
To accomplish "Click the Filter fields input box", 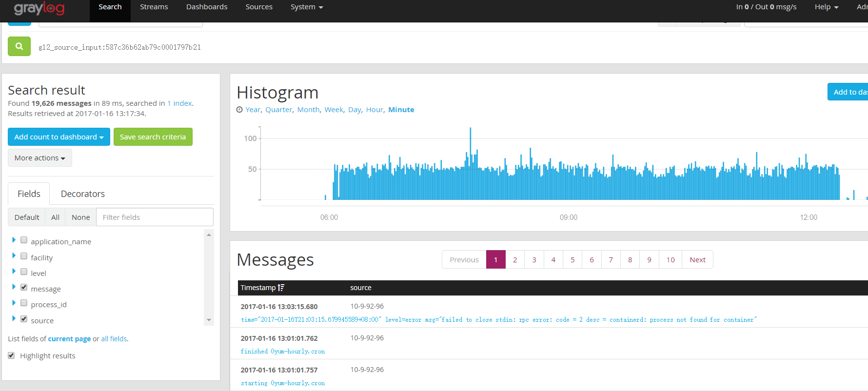I will pos(155,217).
